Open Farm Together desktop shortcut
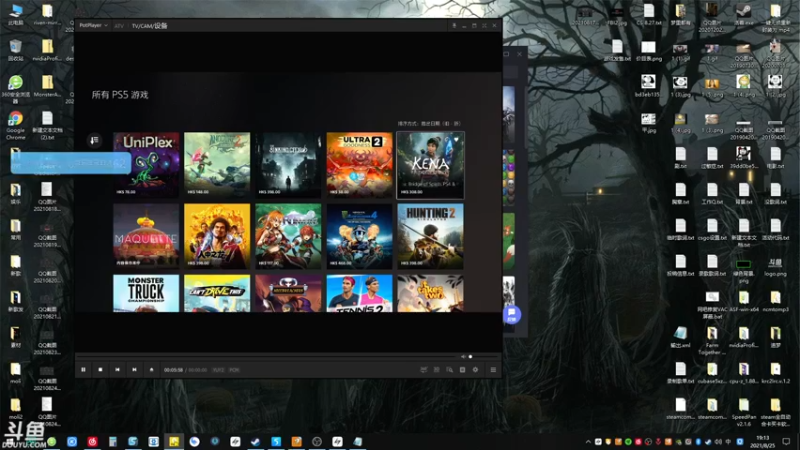Viewport: 800px width, 450px height. (712, 341)
